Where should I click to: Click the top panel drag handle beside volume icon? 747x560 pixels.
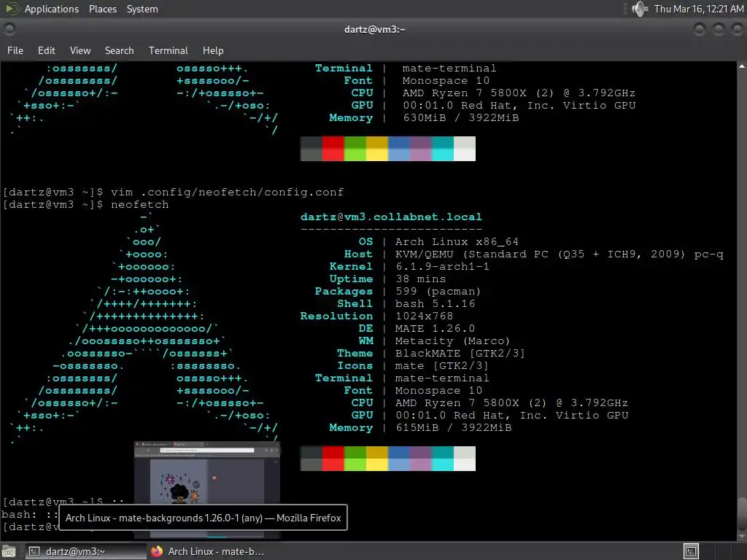pos(625,9)
